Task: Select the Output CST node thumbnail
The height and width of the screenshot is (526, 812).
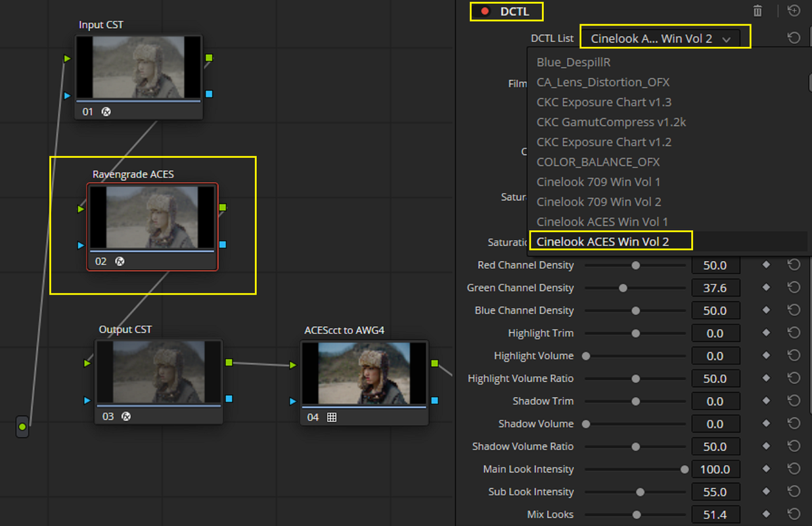Action: point(158,372)
